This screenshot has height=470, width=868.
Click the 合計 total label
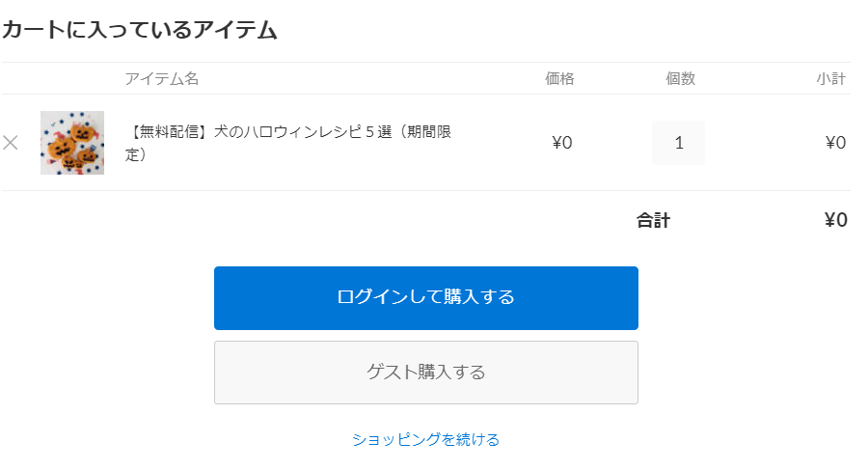point(653,220)
